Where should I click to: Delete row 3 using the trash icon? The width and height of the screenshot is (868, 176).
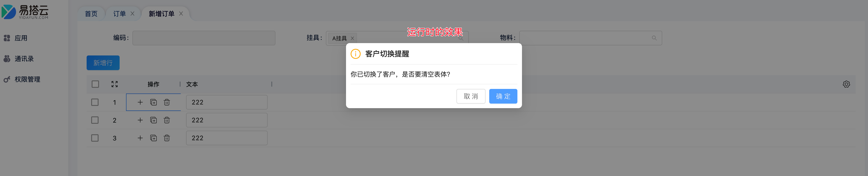[x=167, y=138]
